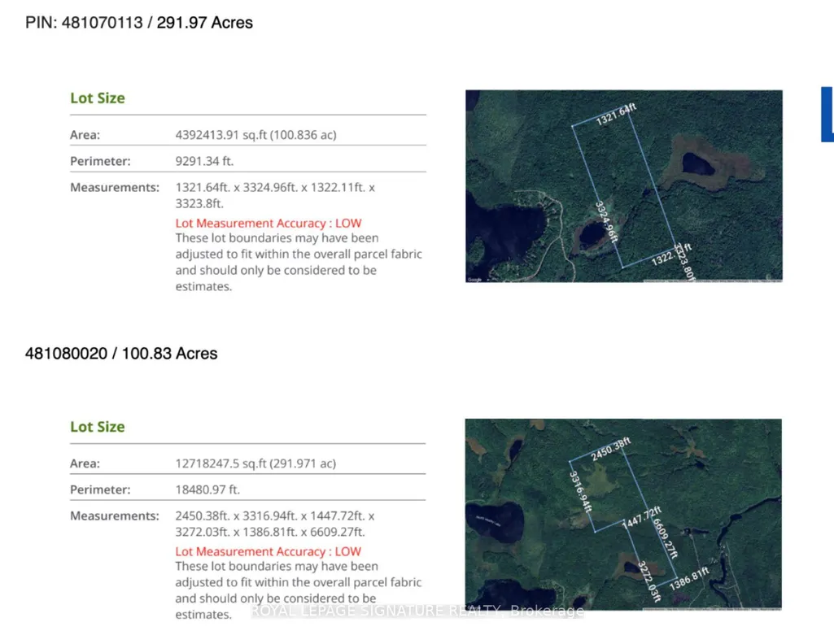Click the 481080020 / 100.83 Acres heading
Image resolution: width=834 pixels, height=644 pixels.
pyautogui.click(x=121, y=354)
